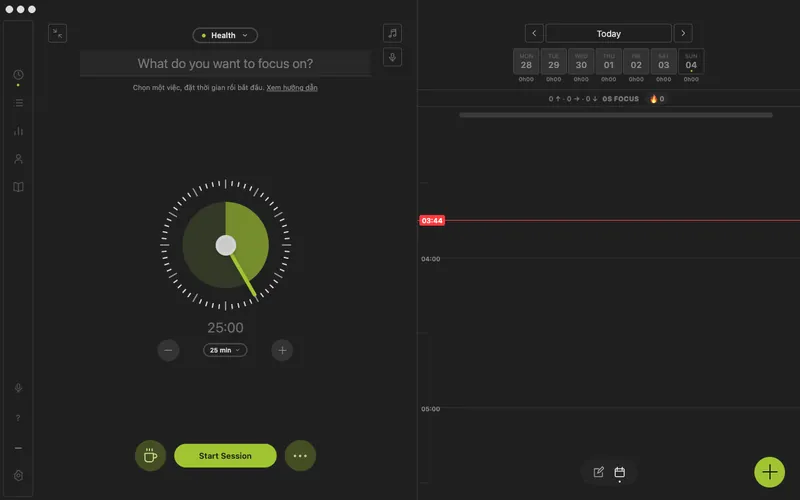Screen dimensions: 800x500
Task: Select Sunday 04 in week strip
Action: (x=691, y=62)
